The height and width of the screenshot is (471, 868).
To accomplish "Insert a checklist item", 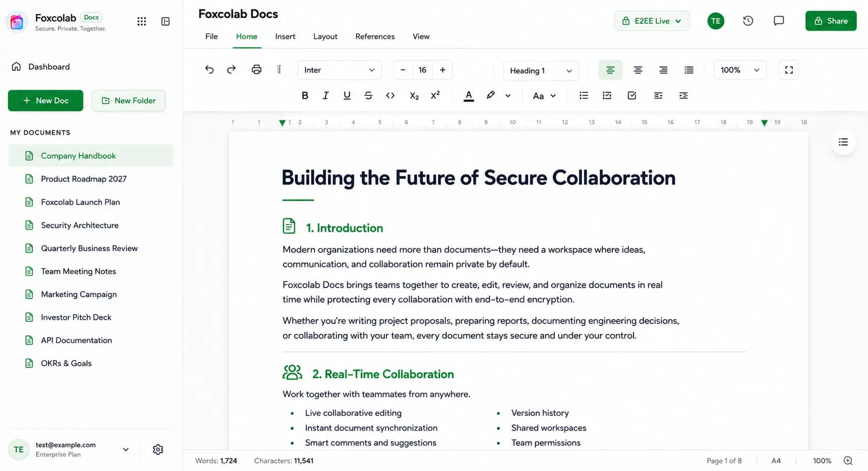I will pyautogui.click(x=632, y=96).
